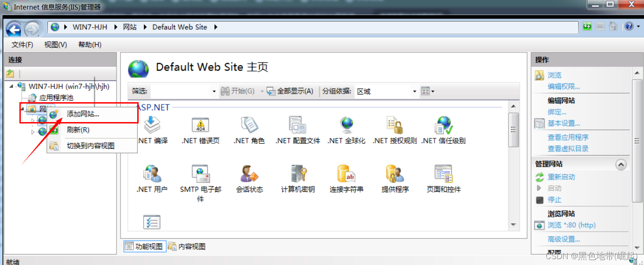Viewport: 644px width, 265px height.
Task: Click the 高级设置... link
Action: coord(564,239)
